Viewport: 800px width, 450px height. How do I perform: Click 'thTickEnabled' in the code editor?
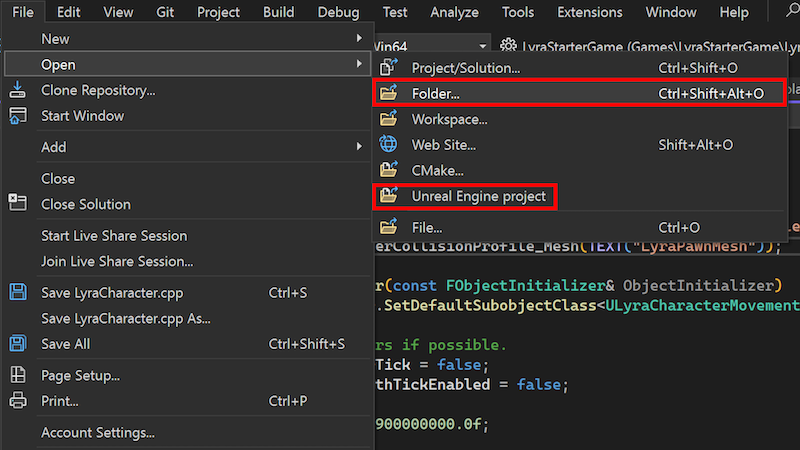click(433, 384)
